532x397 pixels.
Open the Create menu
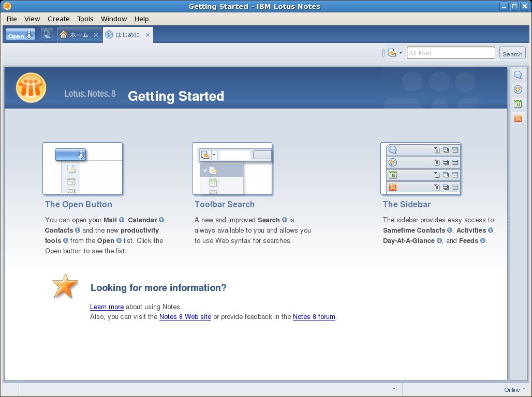[58, 19]
